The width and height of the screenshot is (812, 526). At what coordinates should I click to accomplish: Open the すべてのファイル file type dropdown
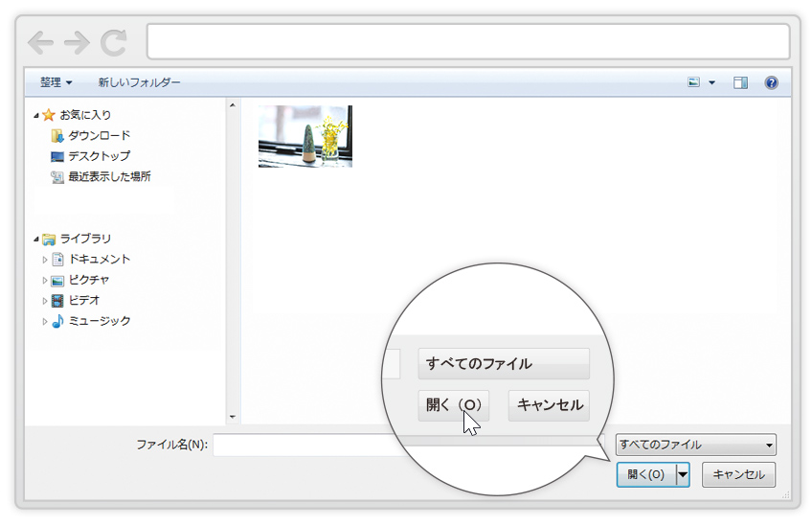click(695, 445)
